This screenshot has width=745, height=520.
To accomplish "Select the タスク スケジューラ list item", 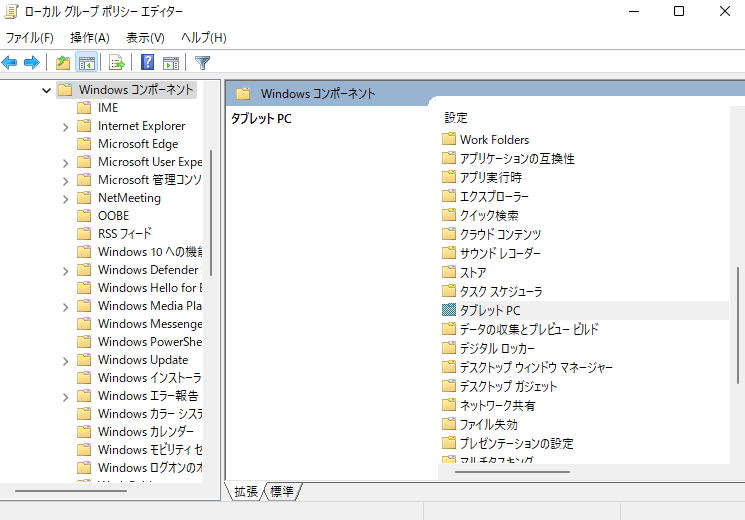I will click(501, 291).
